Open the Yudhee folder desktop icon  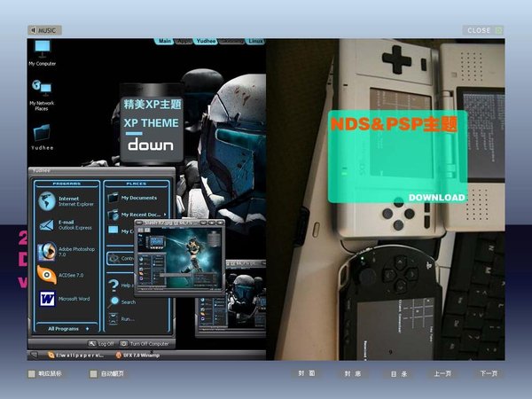[42, 137]
